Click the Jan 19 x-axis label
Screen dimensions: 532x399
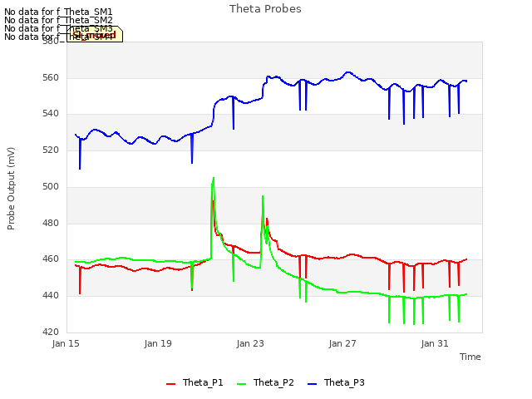tap(158, 343)
